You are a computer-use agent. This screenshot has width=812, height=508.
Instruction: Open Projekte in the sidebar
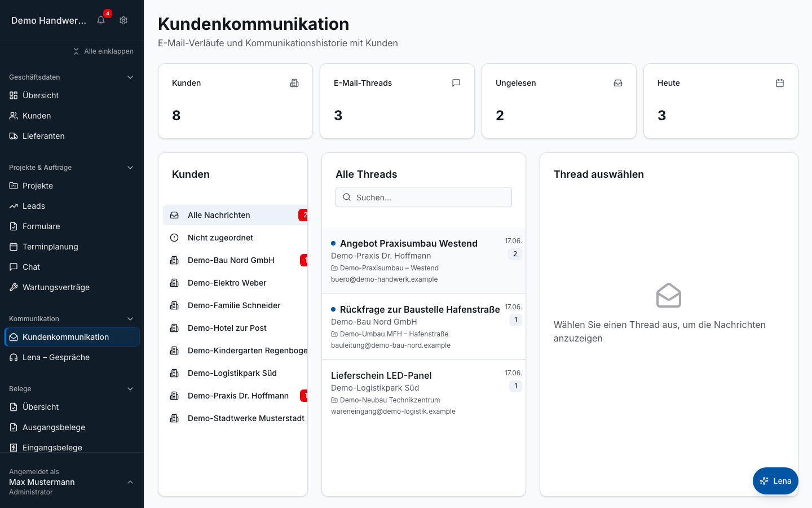pos(72,186)
